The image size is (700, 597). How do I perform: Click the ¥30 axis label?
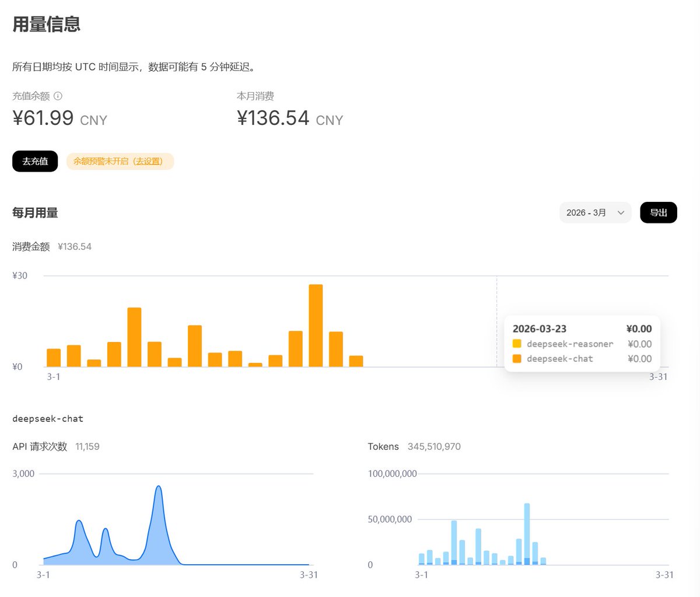pyautogui.click(x=20, y=275)
